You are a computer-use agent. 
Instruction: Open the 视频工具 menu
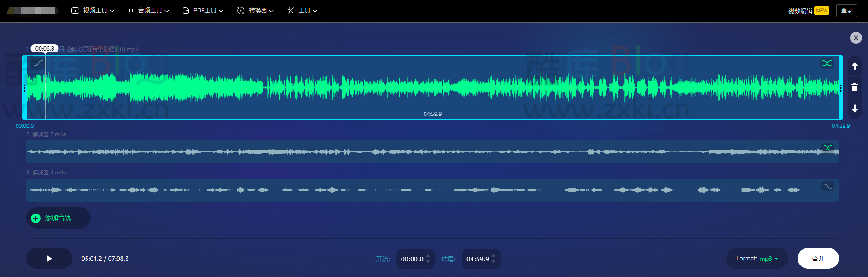[x=93, y=11]
